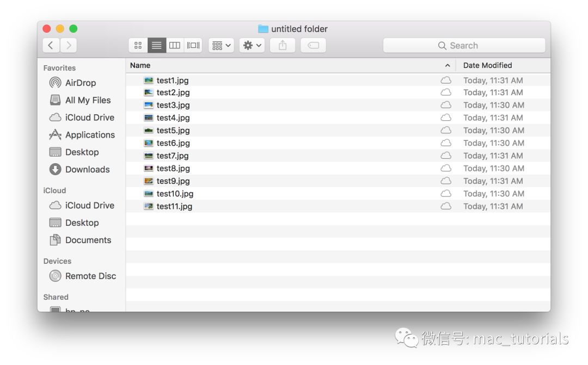Go back with the left arrow
The image size is (588, 365).
[x=51, y=46]
